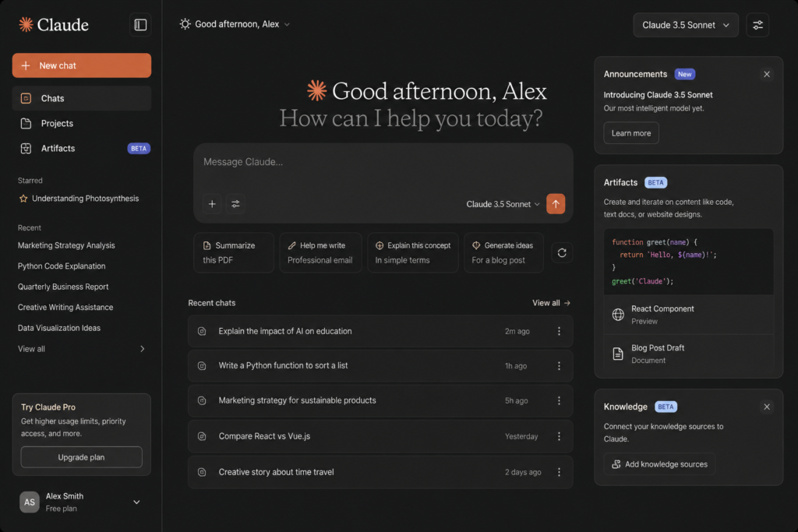Choose Generate ideas for a blog post
This screenshot has width=798, height=532.
[503, 253]
